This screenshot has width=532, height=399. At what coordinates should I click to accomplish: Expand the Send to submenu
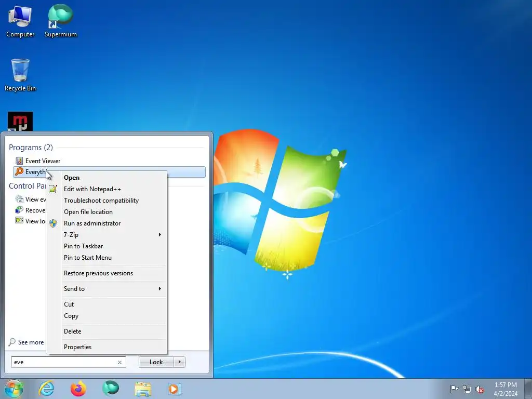[x=107, y=289]
